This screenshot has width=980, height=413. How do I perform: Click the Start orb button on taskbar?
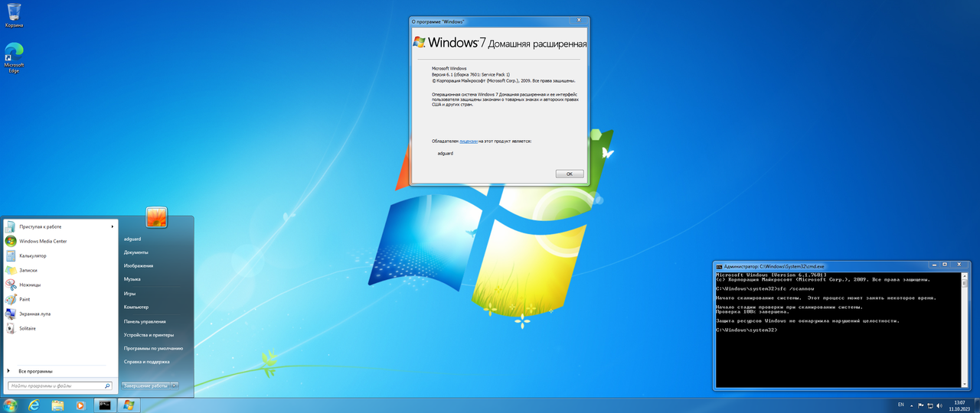11,405
